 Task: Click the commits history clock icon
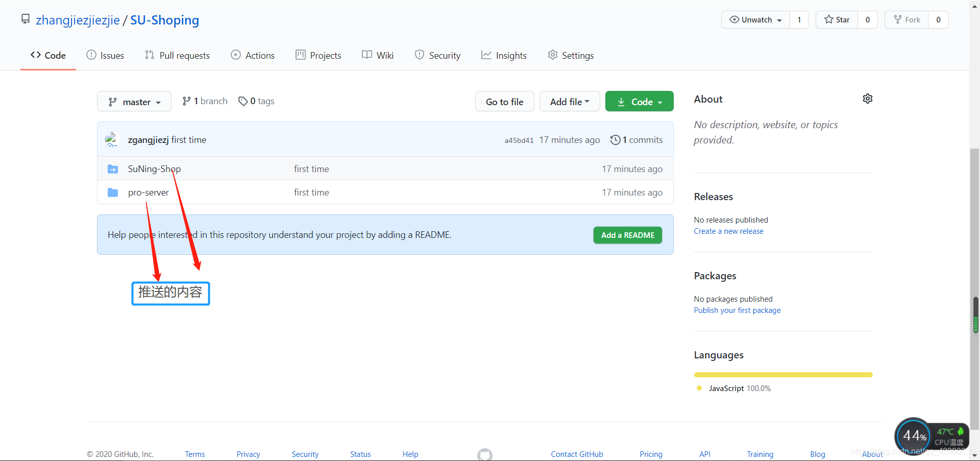[x=616, y=140]
